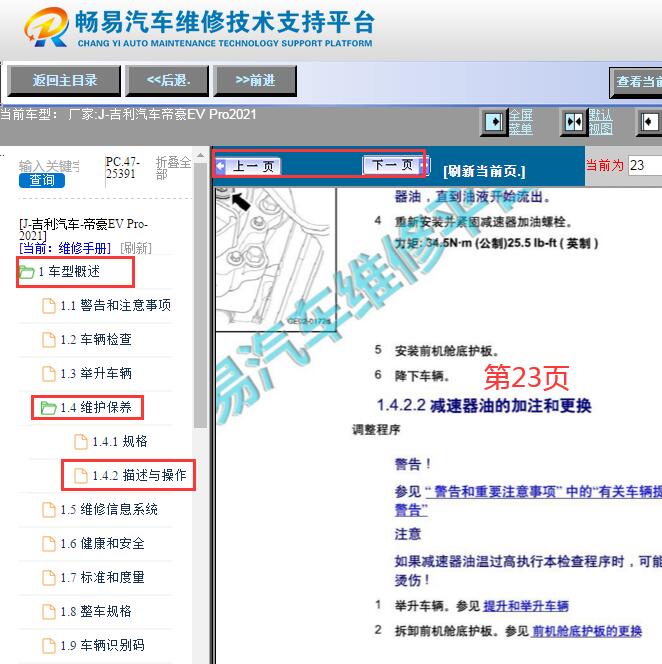
Task: Click the page icon beside 1.7 标准和度量
Action: click(x=49, y=578)
